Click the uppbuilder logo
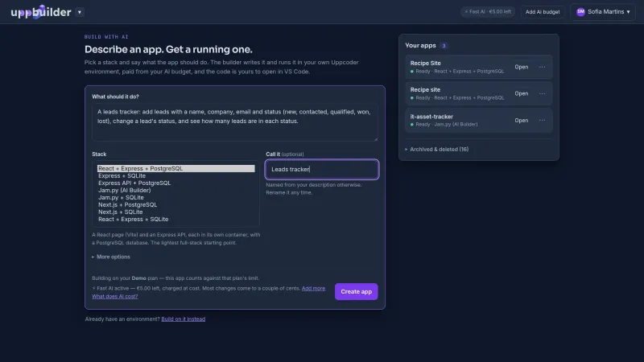 pos(41,12)
